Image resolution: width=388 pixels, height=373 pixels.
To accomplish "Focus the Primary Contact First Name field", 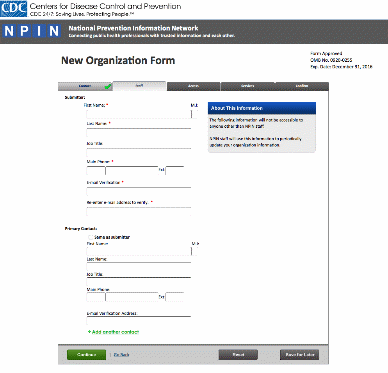I will point(139,251).
